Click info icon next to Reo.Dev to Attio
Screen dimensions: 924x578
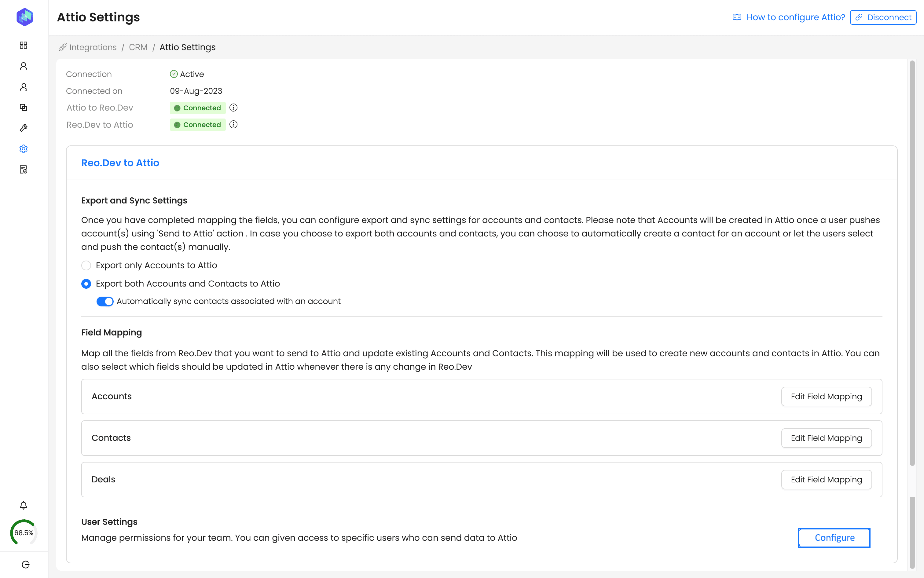point(233,125)
